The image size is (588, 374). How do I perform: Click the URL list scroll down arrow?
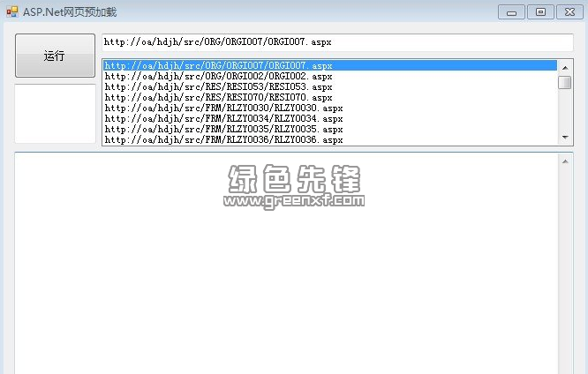pos(565,138)
